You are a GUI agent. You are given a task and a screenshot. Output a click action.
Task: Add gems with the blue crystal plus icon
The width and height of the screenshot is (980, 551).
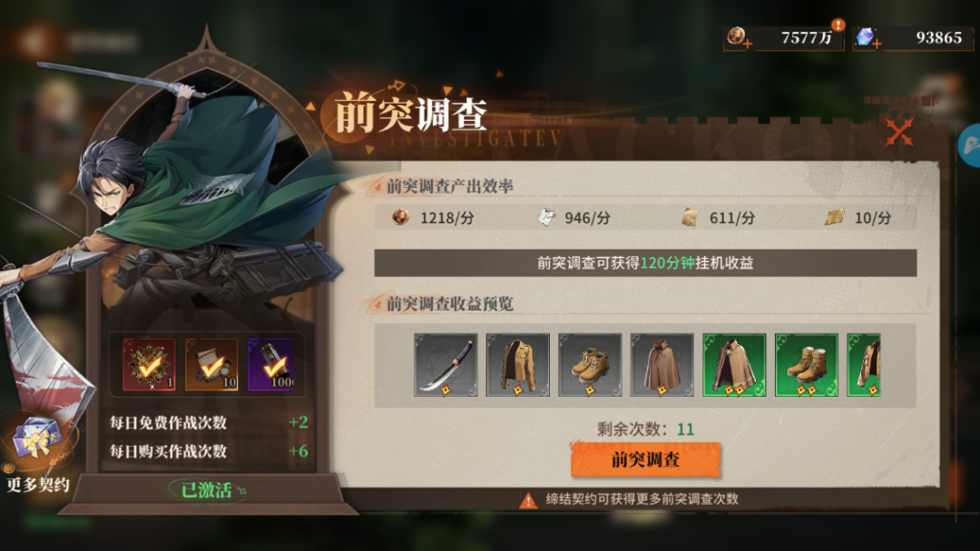[x=868, y=37]
